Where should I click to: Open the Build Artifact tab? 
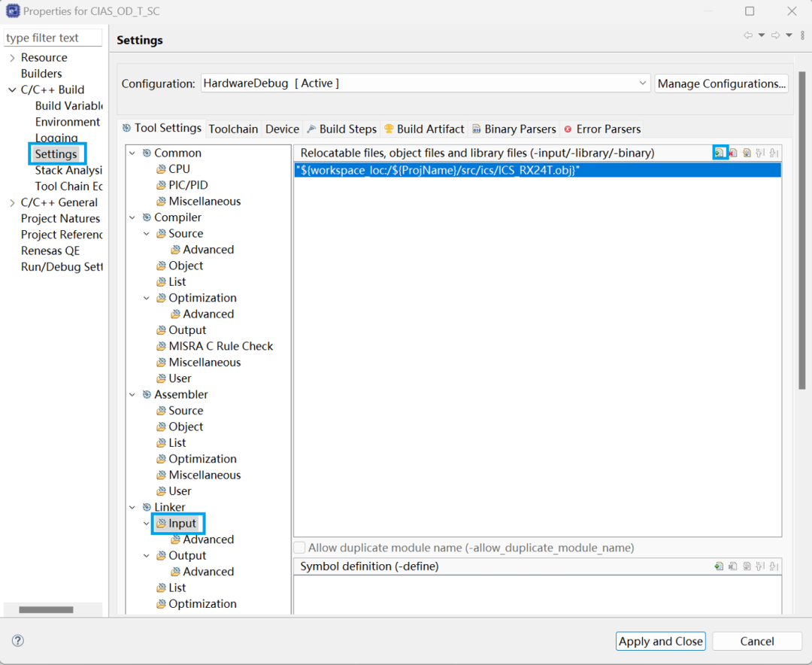[424, 129]
